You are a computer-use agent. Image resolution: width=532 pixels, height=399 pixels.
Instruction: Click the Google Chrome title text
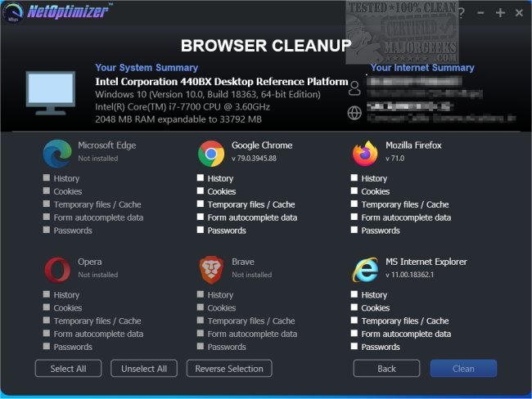pyautogui.click(x=262, y=146)
